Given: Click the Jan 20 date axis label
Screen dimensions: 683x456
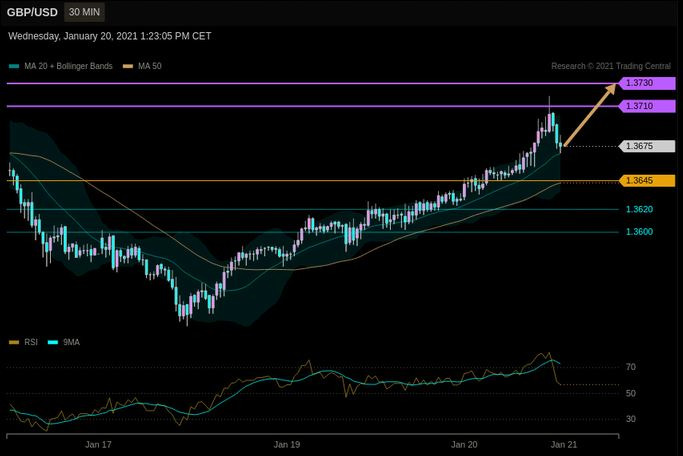Looking at the screenshot, I should 464,445.
